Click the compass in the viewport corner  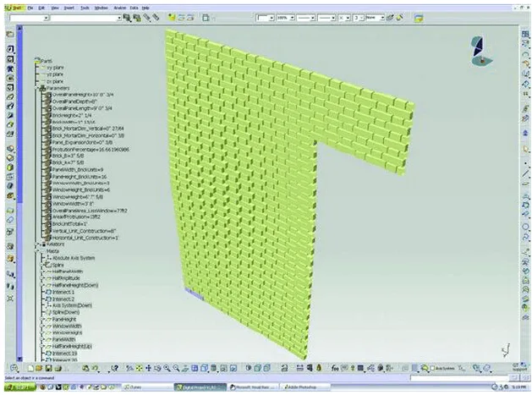coord(480,52)
